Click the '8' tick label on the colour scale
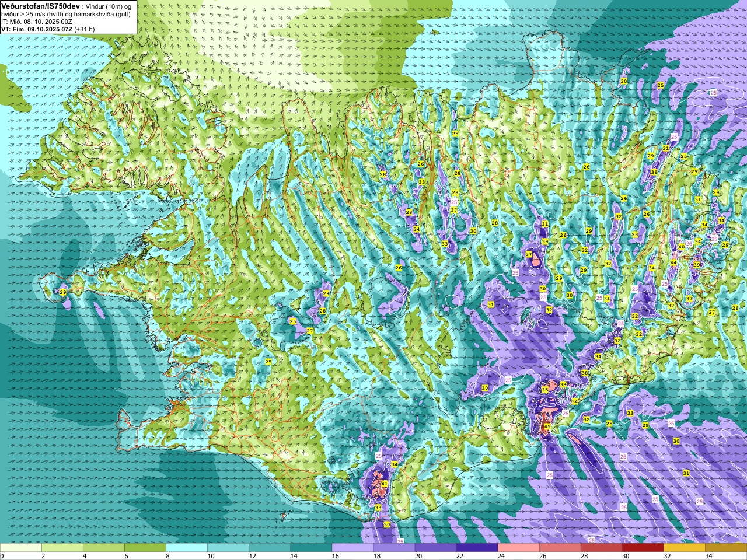Image resolution: width=747 pixels, height=560 pixels. click(167, 556)
